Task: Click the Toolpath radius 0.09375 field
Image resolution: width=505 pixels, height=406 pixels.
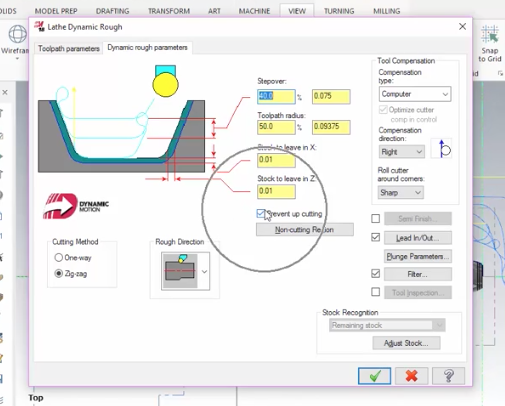Action: pyautogui.click(x=331, y=127)
